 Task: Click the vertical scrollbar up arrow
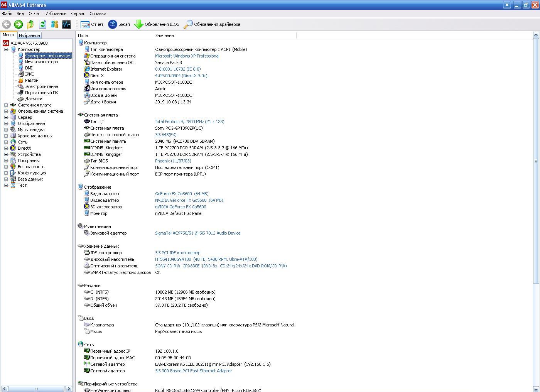pos(536,35)
